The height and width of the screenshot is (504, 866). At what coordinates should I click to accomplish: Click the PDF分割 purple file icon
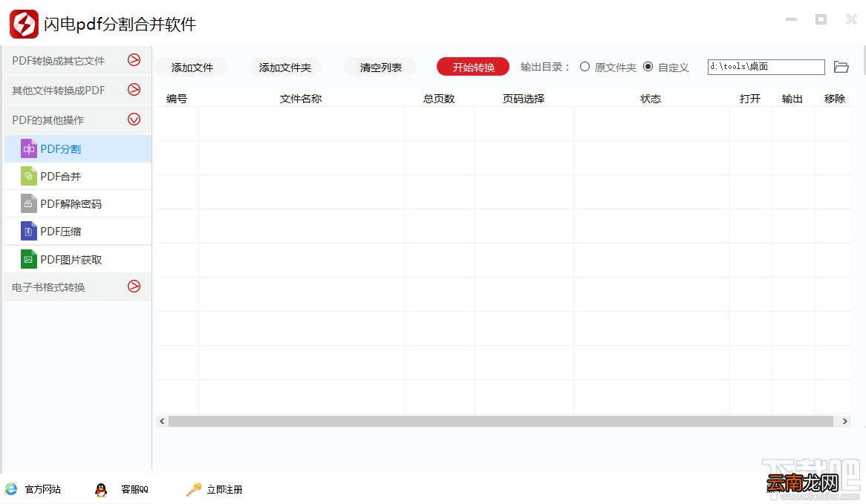pyautogui.click(x=29, y=149)
